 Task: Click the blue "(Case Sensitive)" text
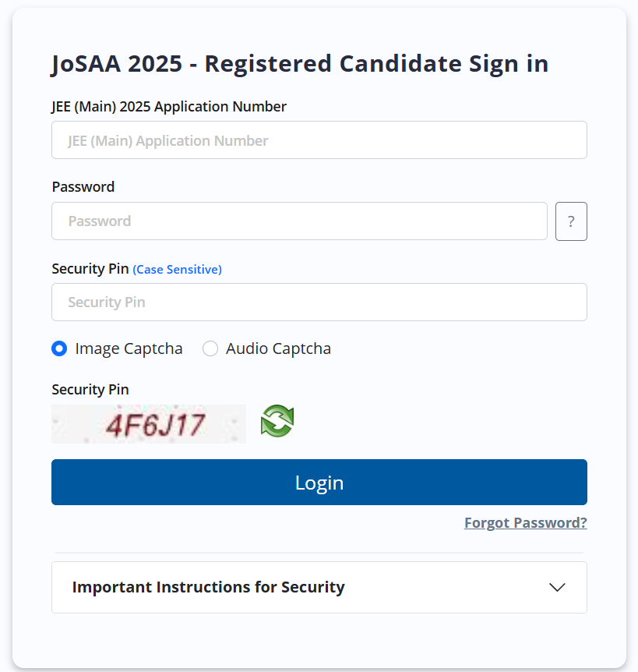178,270
